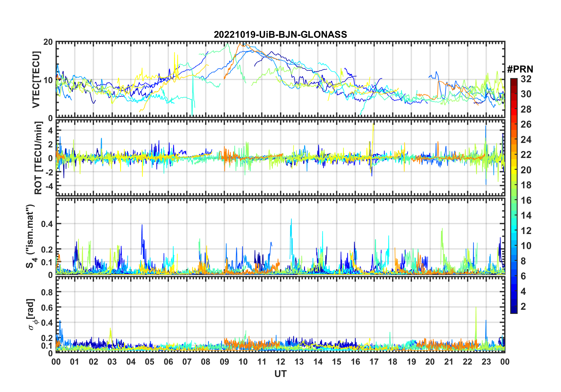Click the 12 tick on the UT axis
Viewport: 561px width, 392px height.
click(x=280, y=362)
